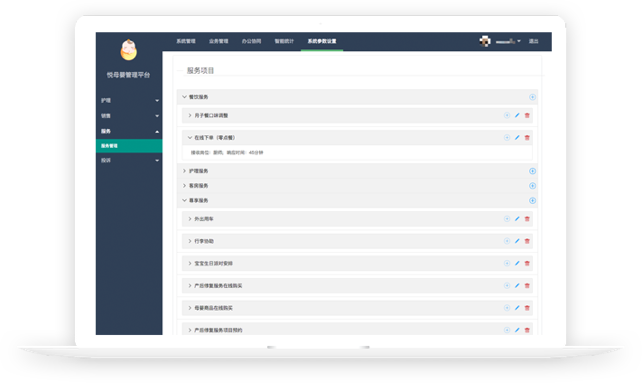Click the plus icon on 行李协助 row
Viewport: 642px width, 383px height.
coord(507,241)
